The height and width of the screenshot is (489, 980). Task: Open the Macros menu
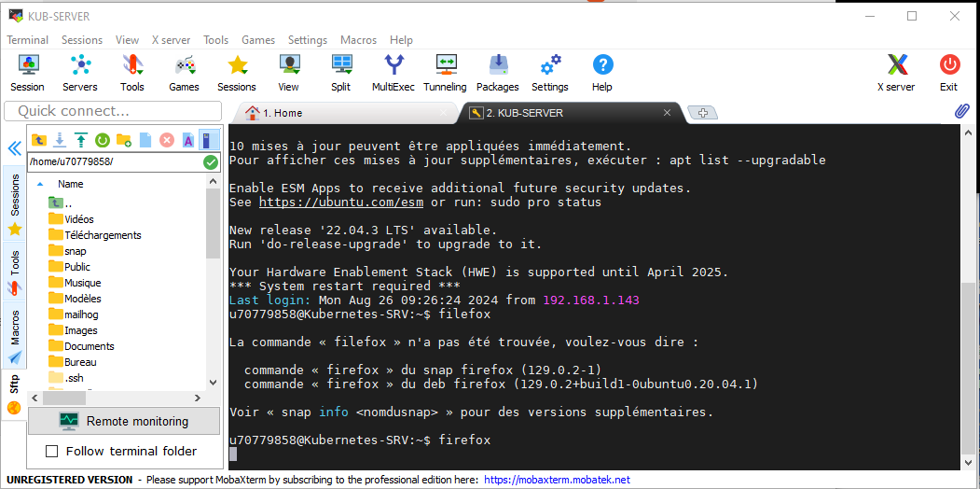click(x=358, y=40)
